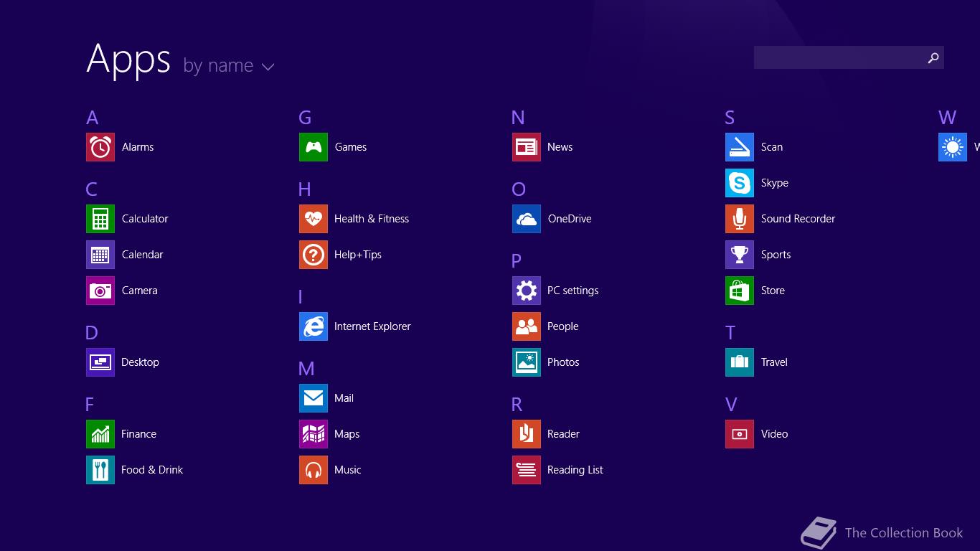Launch the Finance app icon
The image size is (980, 551).
coord(100,434)
